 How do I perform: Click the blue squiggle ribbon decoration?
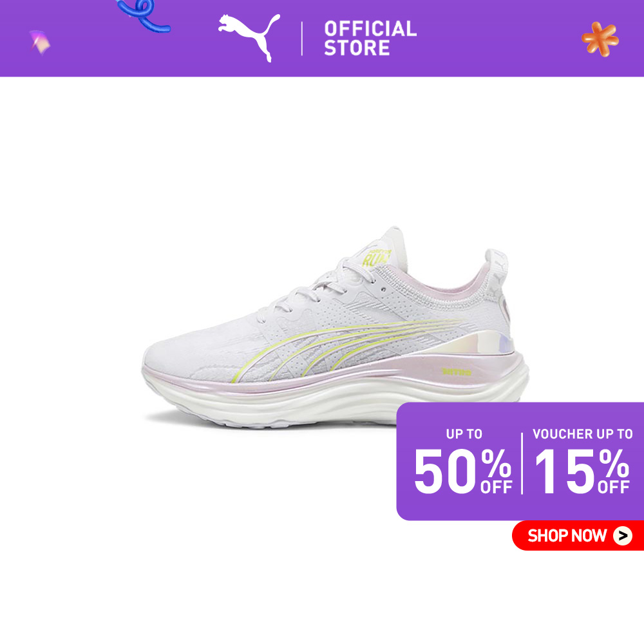point(144,15)
